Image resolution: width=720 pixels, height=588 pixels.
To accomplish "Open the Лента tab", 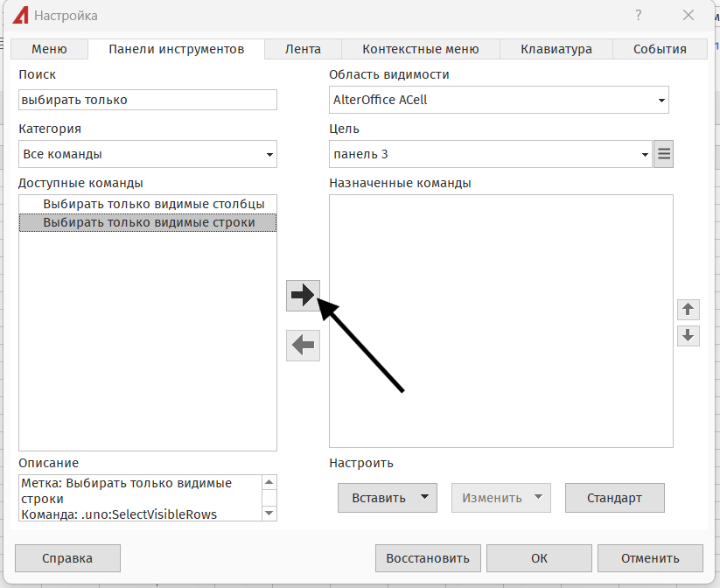I will (x=303, y=49).
